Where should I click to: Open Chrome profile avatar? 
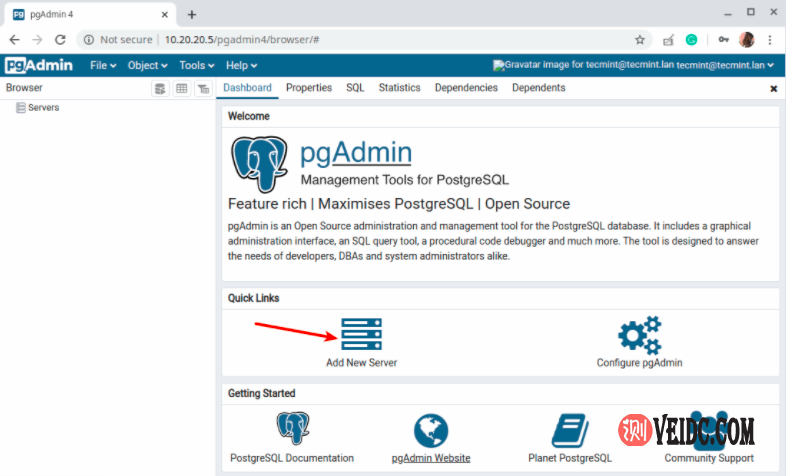click(x=746, y=40)
